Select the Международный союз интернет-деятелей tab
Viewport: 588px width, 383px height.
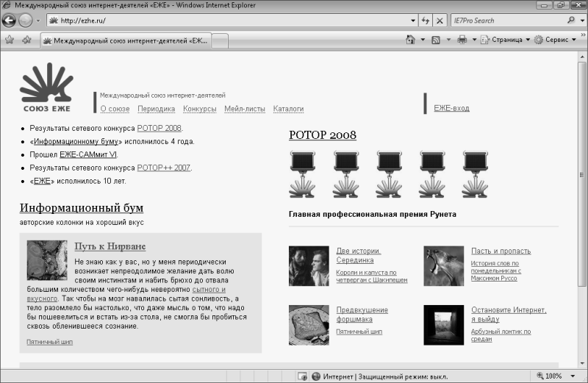pos(126,40)
